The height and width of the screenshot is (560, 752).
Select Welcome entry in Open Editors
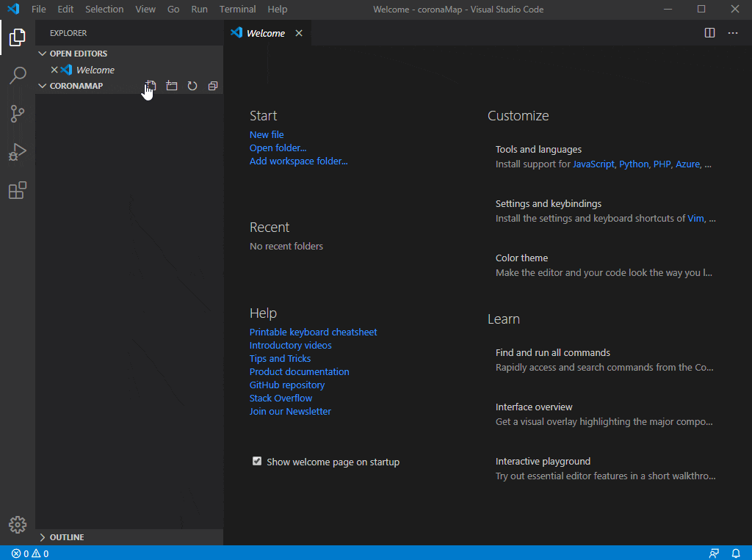[x=129, y=70]
